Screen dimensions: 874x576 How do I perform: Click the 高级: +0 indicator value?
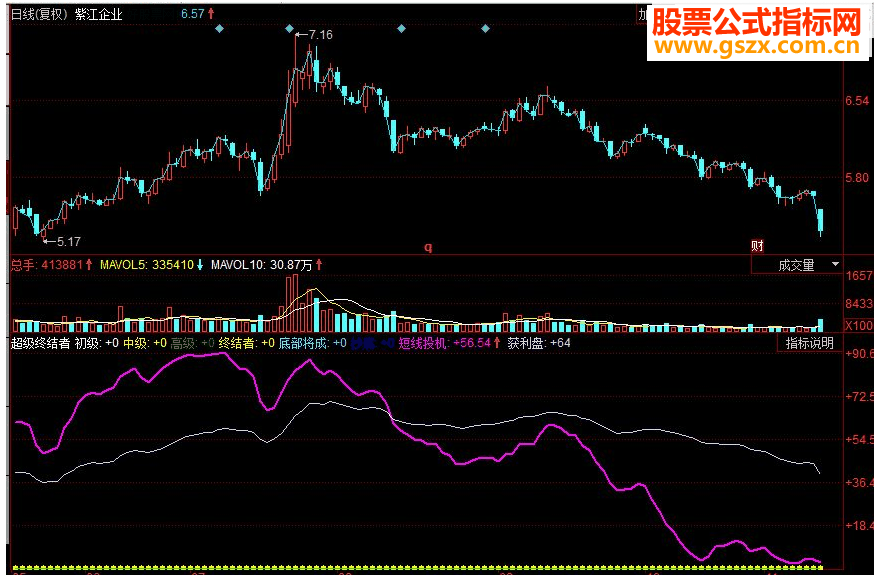(x=193, y=343)
